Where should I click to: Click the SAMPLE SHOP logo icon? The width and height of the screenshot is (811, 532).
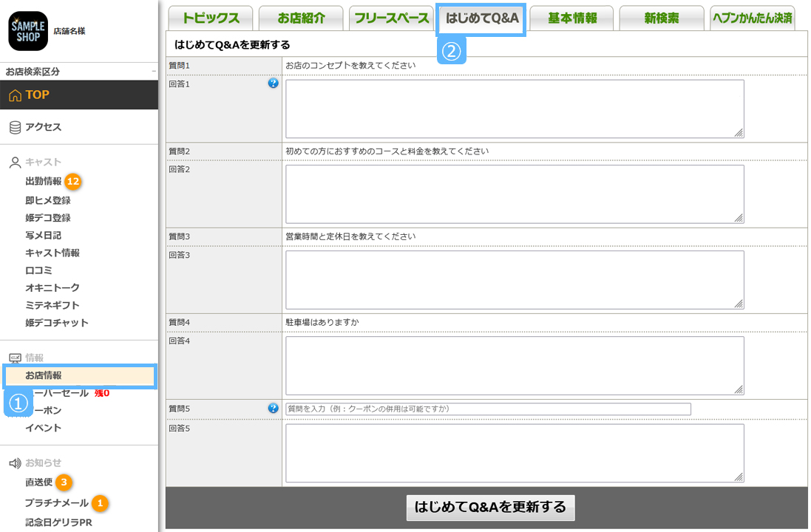point(28,31)
